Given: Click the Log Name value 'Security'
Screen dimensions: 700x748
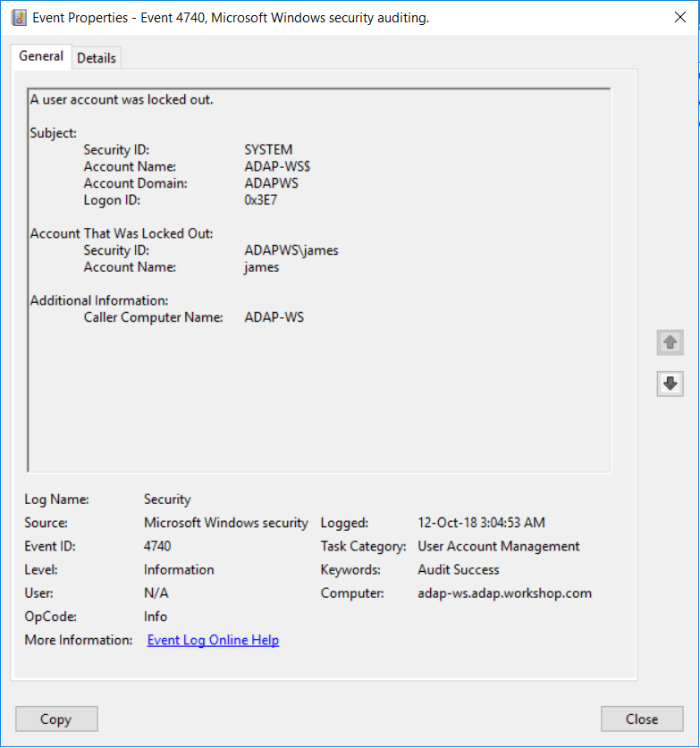Looking at the screenshot, I should [167, 500].
